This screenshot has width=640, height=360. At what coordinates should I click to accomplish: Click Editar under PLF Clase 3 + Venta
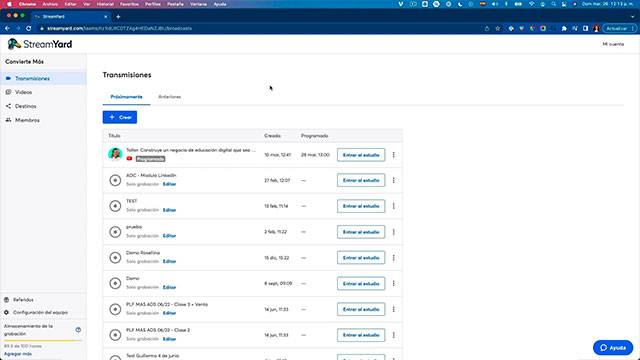point(169,313)
